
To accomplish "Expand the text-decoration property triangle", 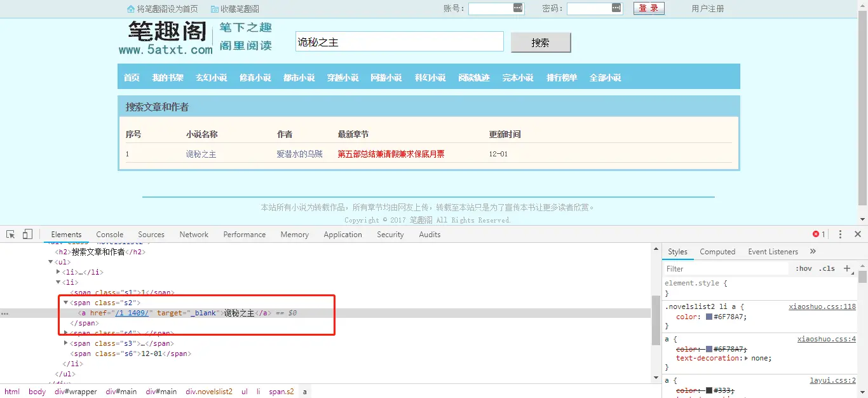I will coord(746,358).
